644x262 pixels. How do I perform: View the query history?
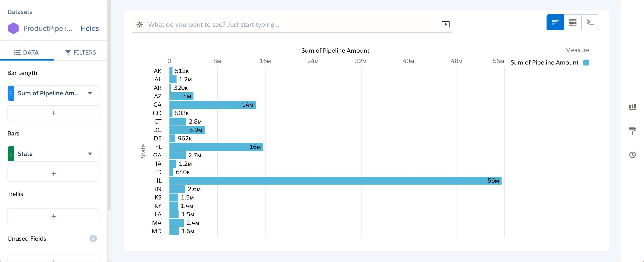(632, 155)
